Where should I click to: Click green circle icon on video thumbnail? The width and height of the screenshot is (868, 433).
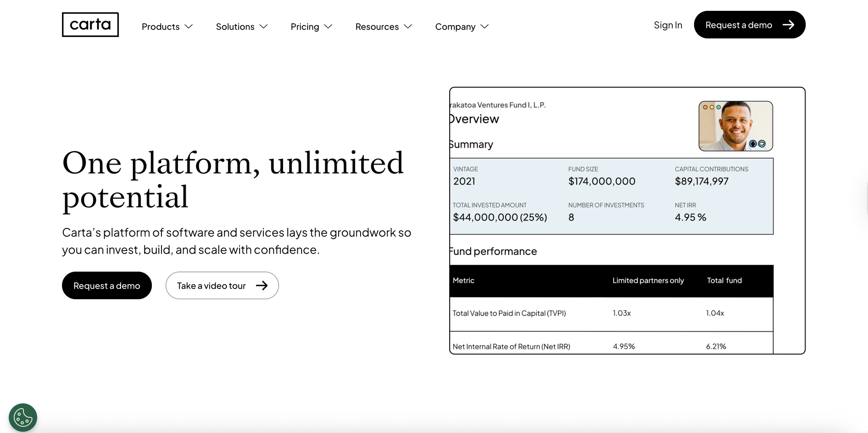point(762,144)
